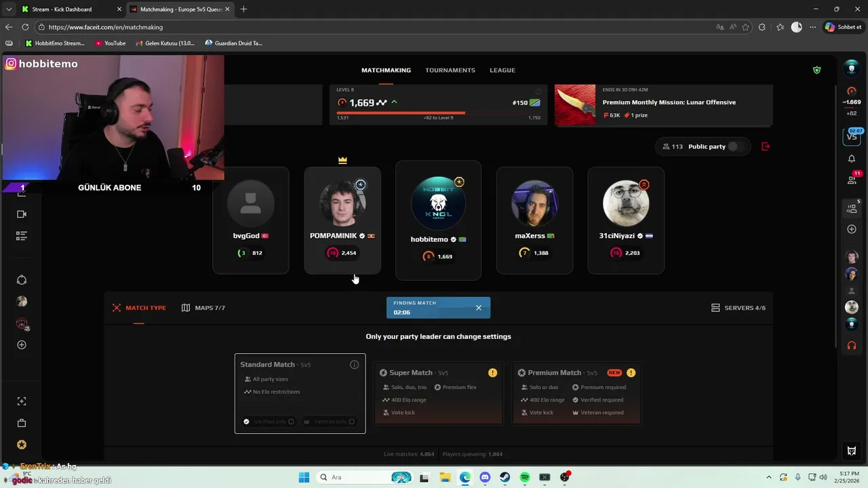The width and height of the screenshot is (868, 488).
Task: Click the FACEIT bottom-right logo icon
Action: (852, 451)
